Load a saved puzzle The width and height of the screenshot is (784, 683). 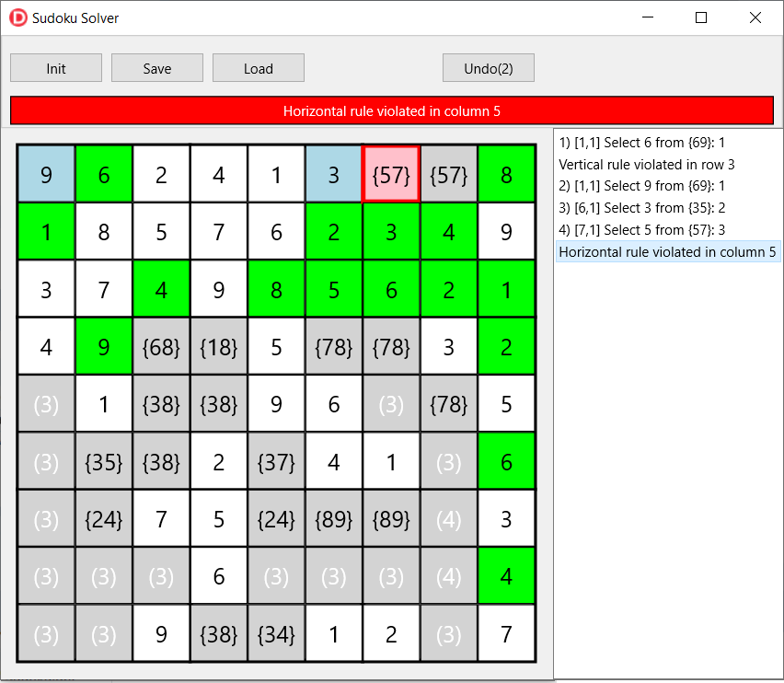[259, 68]
